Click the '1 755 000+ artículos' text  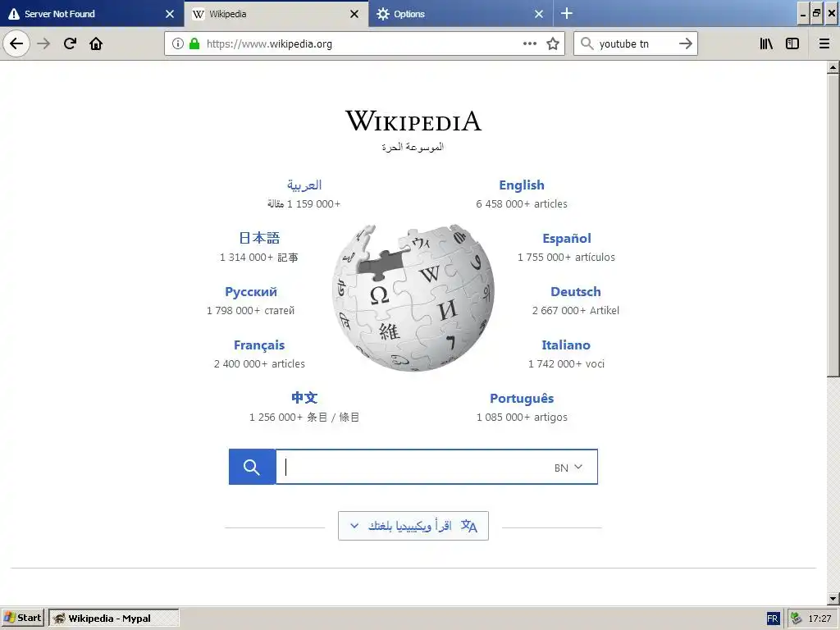click(x=566, y=258)
